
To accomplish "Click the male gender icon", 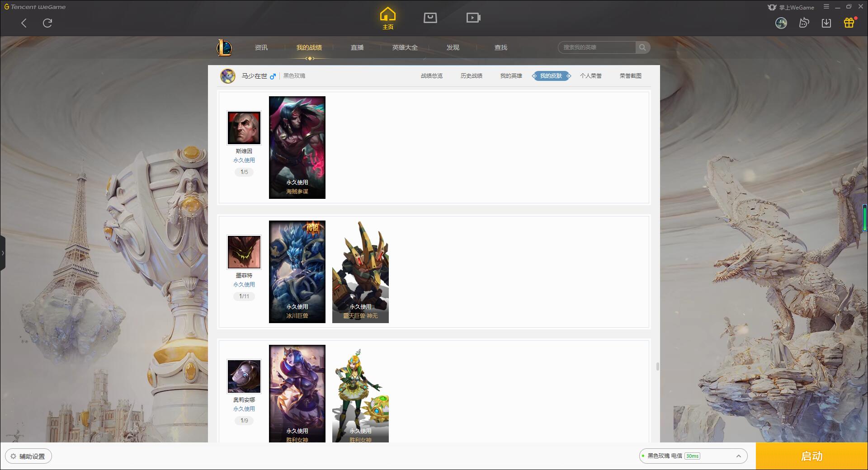I will (273, 76).
